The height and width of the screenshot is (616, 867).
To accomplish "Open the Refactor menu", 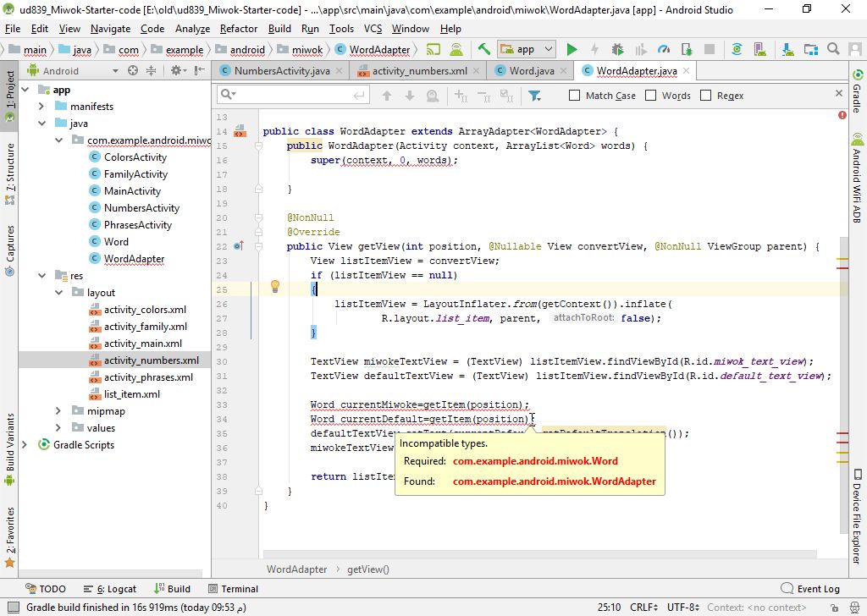I will (x=239, y=28).
